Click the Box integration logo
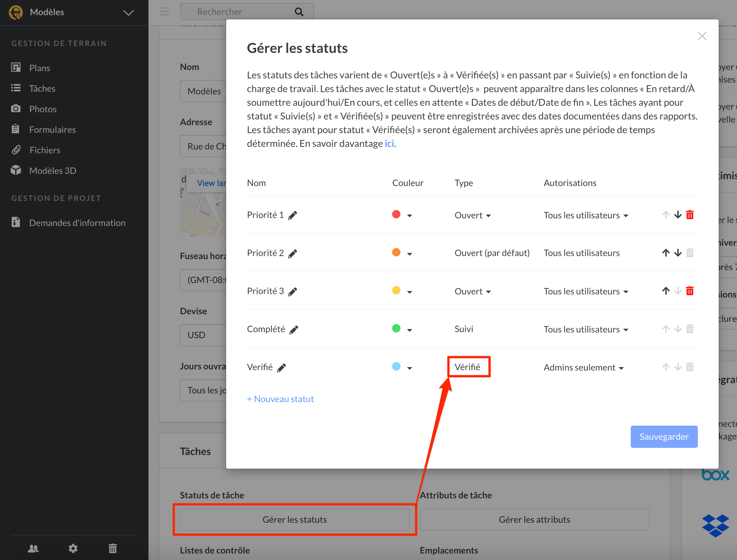This screenshot has width=737, height=560. (715, 474)
